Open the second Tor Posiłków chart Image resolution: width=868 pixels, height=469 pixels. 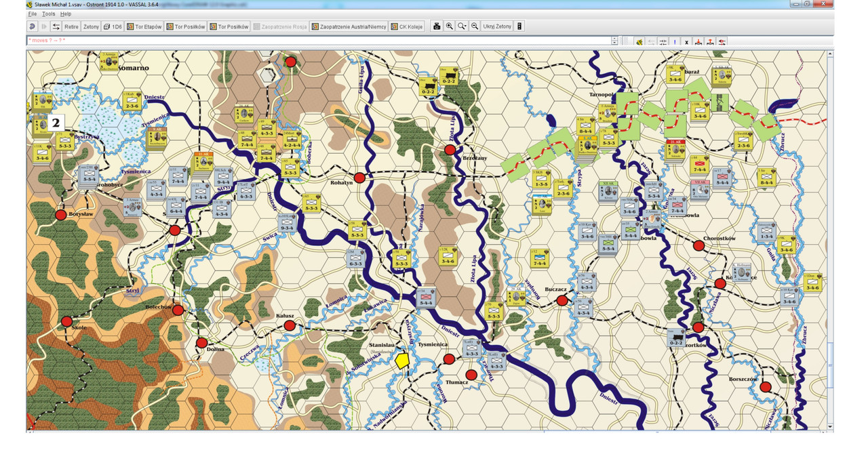[x=229, y=26]
